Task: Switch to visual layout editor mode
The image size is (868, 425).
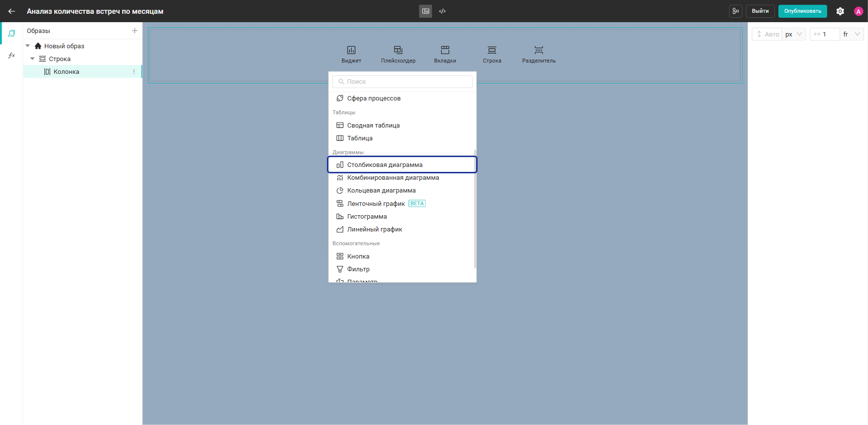Action: coord(425,11)
